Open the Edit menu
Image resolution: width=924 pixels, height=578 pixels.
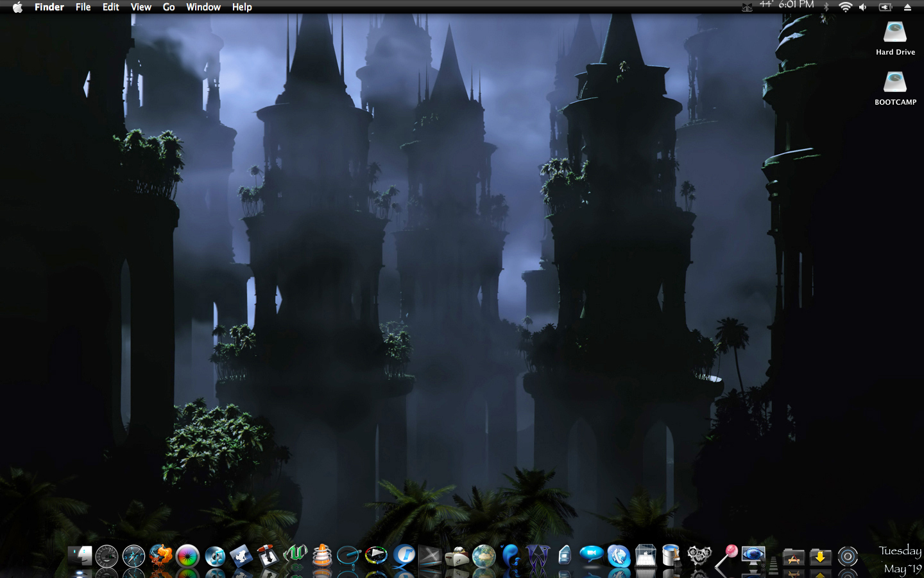[x=111, y=7]
